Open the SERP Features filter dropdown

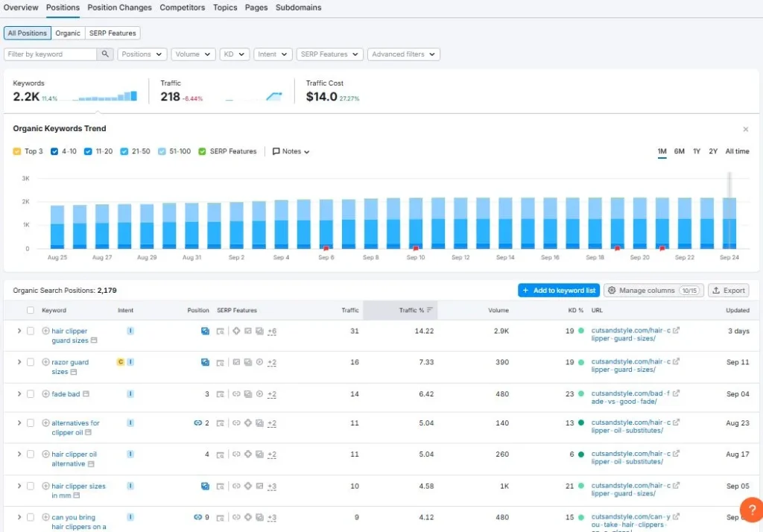coord(329,54)
